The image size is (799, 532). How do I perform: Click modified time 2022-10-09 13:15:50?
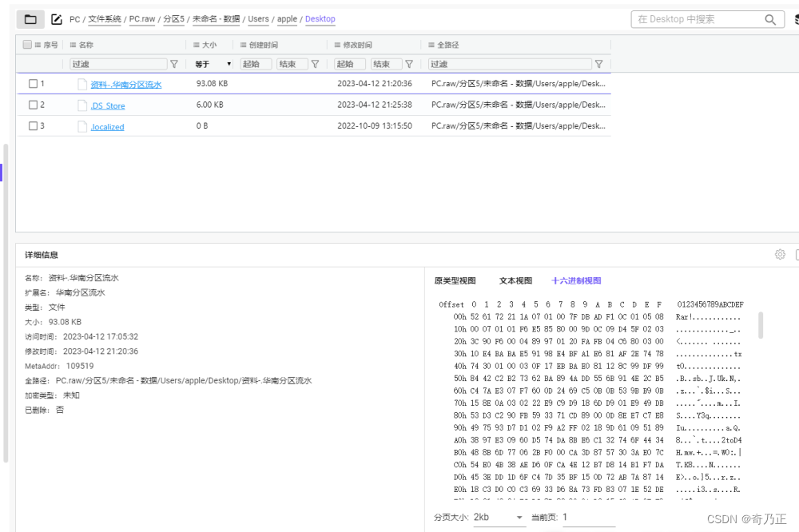(x=375, y=125)
